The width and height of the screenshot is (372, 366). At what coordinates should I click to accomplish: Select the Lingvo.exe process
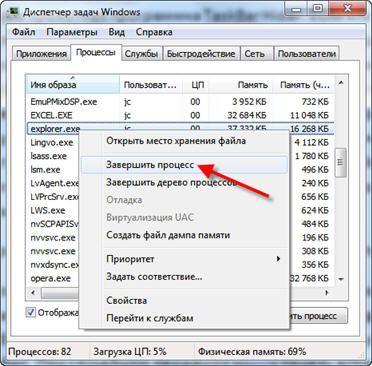pyautogui.click(x=52, y=143)
